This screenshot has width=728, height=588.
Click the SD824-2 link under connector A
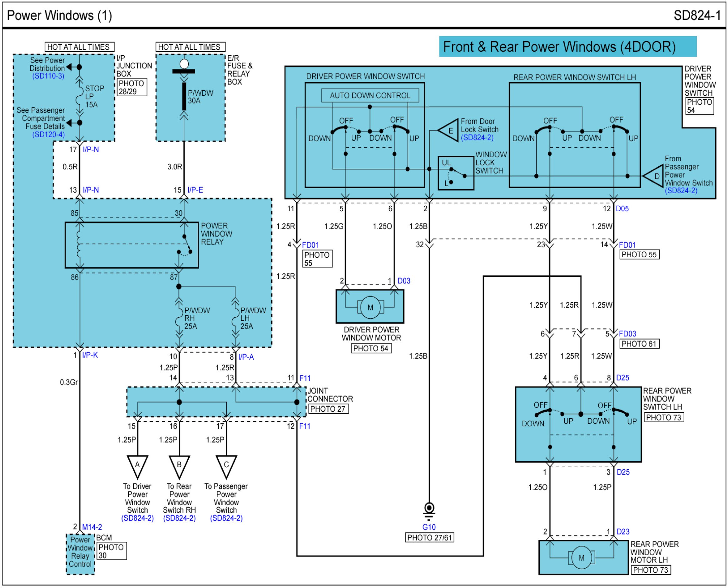pyautogui.click(x=137, y=518)
